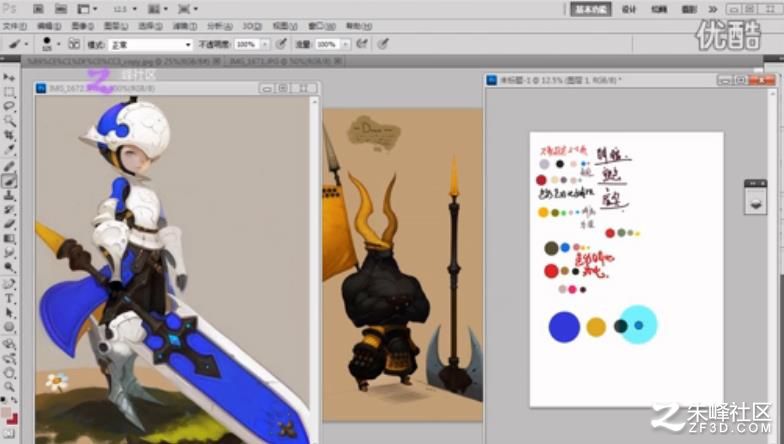Screen dimensions: 784x444
Task: Select the Lasso tool
Action: pos(9,106)
